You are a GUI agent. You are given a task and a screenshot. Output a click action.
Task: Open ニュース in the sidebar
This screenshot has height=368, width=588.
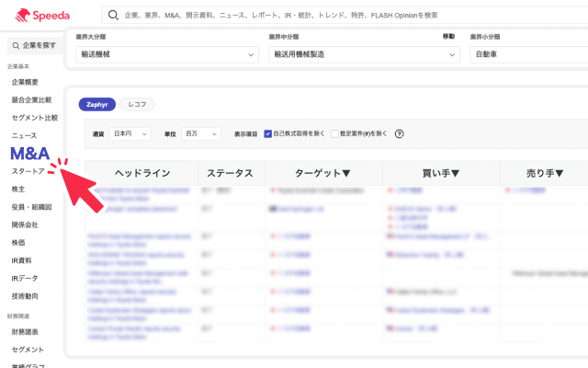24,135
